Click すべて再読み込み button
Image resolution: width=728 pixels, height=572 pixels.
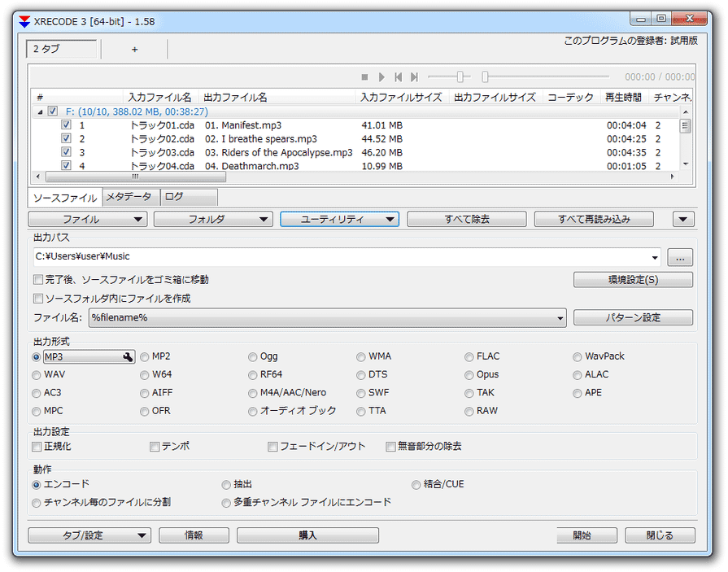point(594,219)
